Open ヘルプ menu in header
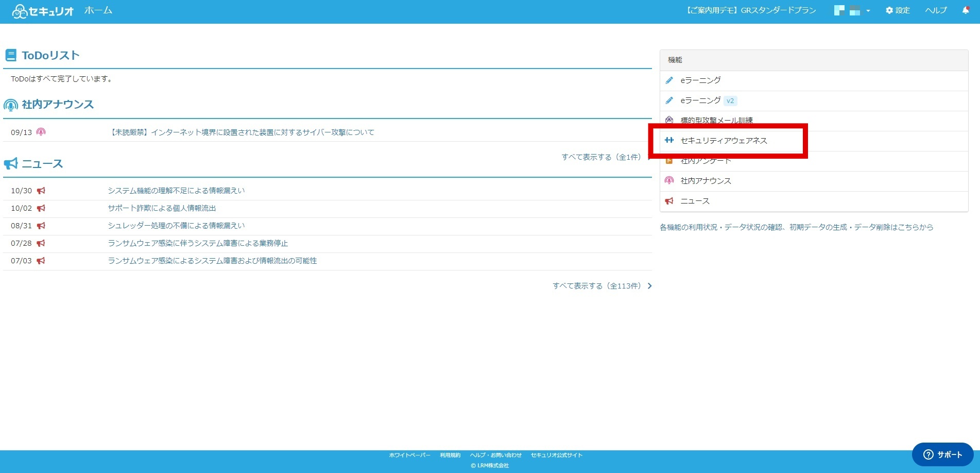 pyautogui.click(x=936, y=10)
